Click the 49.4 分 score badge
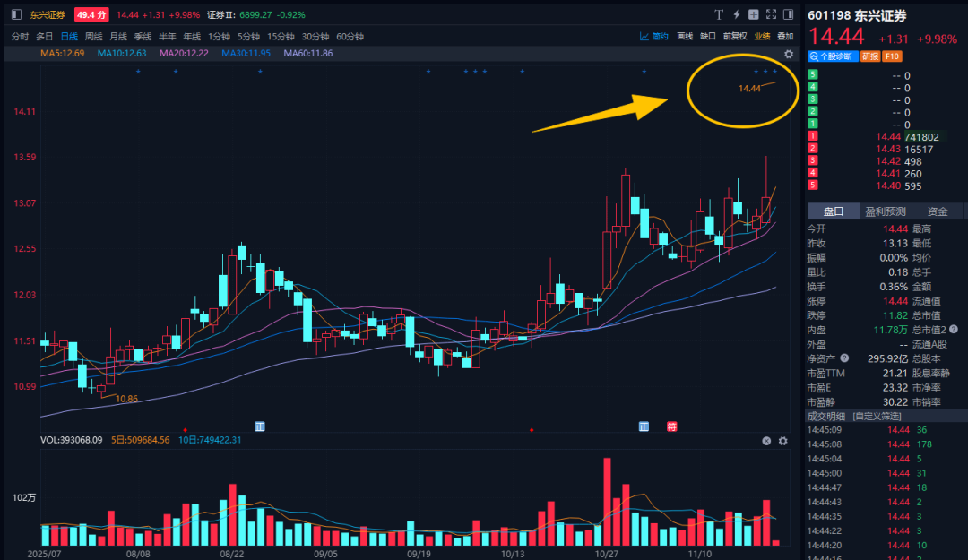The height and width of the screenshot is (560, 968). pyautogui.click(x=91, y=14)
